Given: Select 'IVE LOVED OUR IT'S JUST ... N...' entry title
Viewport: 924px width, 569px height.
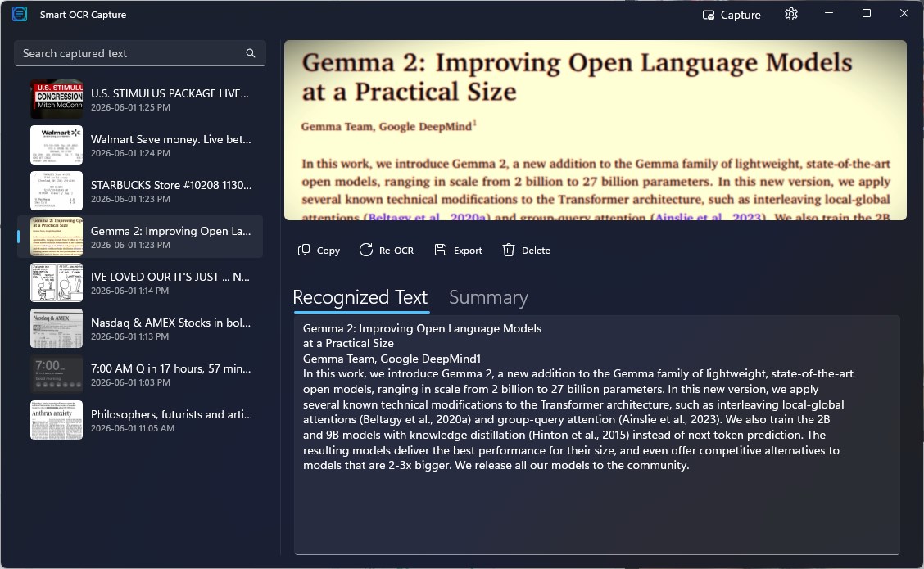Looking at the screenshot, I should tap(170, 277).
